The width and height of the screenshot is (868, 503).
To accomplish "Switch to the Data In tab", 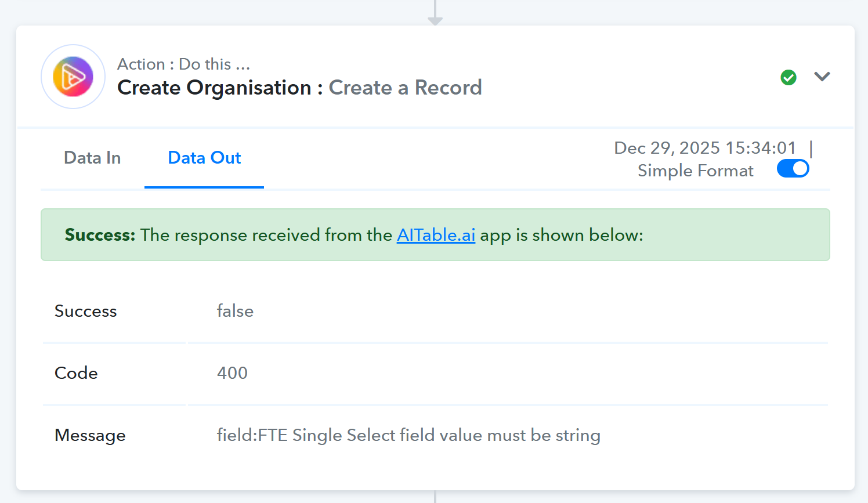I will (x=92, y=158).
